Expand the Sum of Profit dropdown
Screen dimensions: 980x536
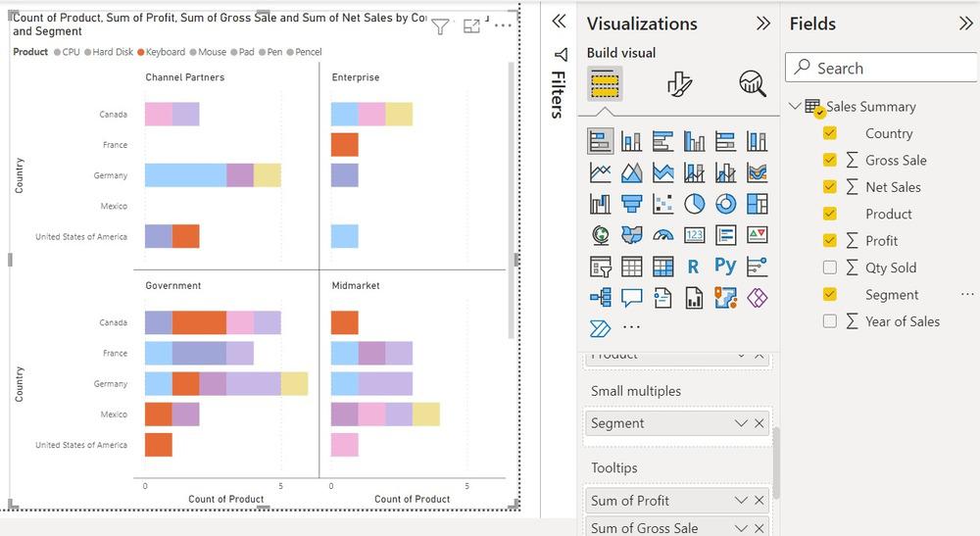741,501
